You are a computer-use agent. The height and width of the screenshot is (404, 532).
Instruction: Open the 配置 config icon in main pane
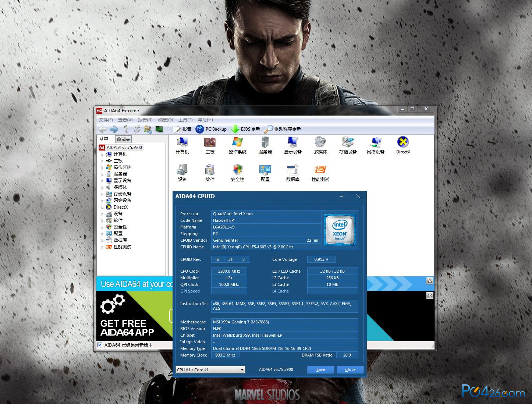tap(265, 173)
